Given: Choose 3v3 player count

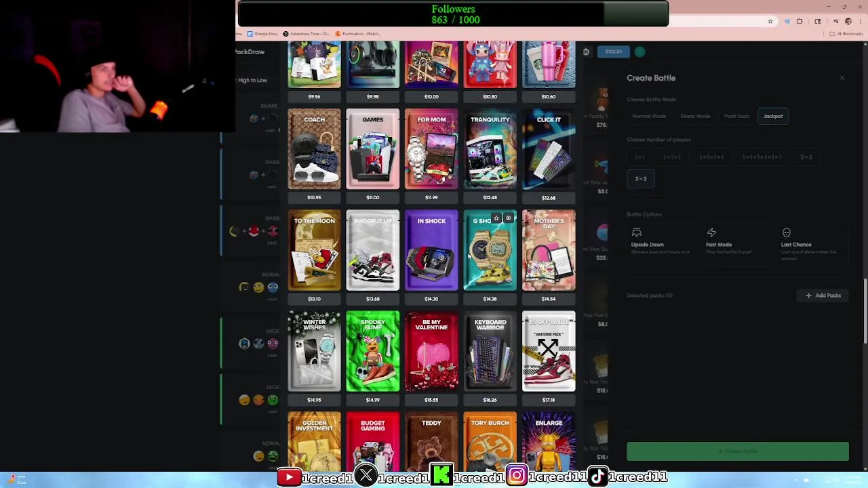Looking at the screenshot, I should tap(641, 179).
